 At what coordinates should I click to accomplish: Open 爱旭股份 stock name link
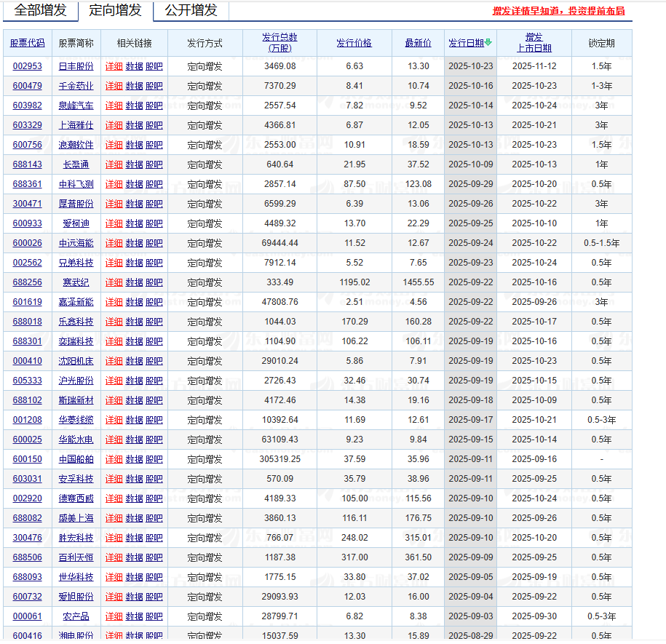tap(76, 597)
